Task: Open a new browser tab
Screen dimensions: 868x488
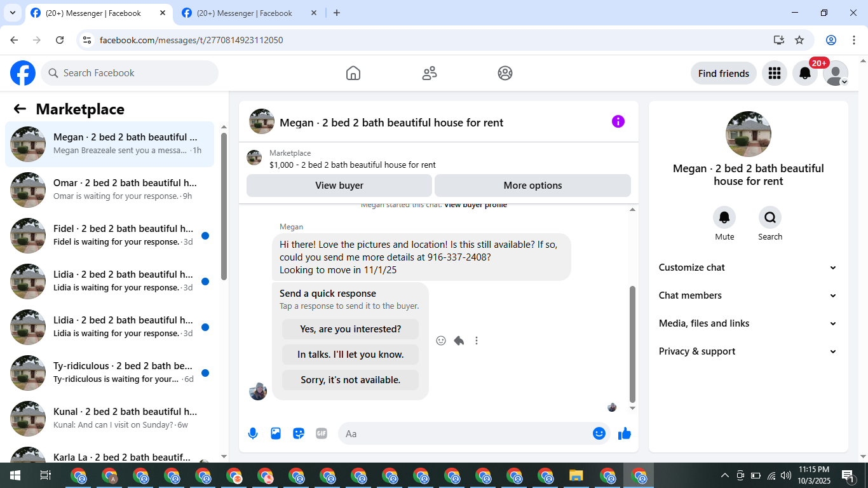Action: (337, 13)
